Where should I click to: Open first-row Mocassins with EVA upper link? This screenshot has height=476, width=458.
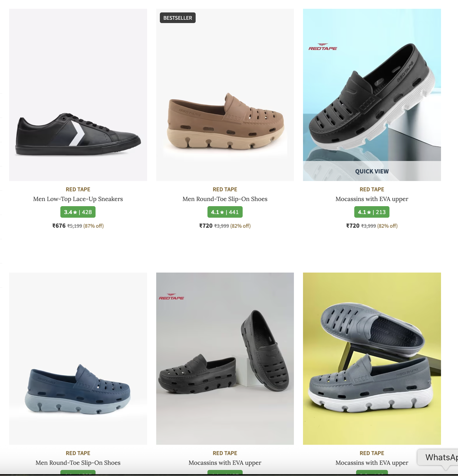372,199
